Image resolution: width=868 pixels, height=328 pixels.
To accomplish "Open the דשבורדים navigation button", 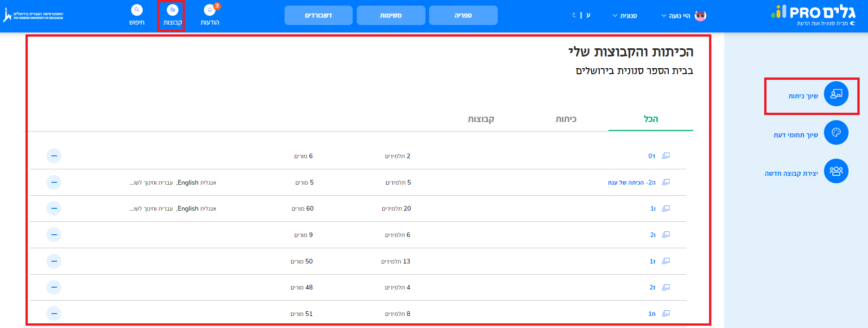I will point(318,15).
